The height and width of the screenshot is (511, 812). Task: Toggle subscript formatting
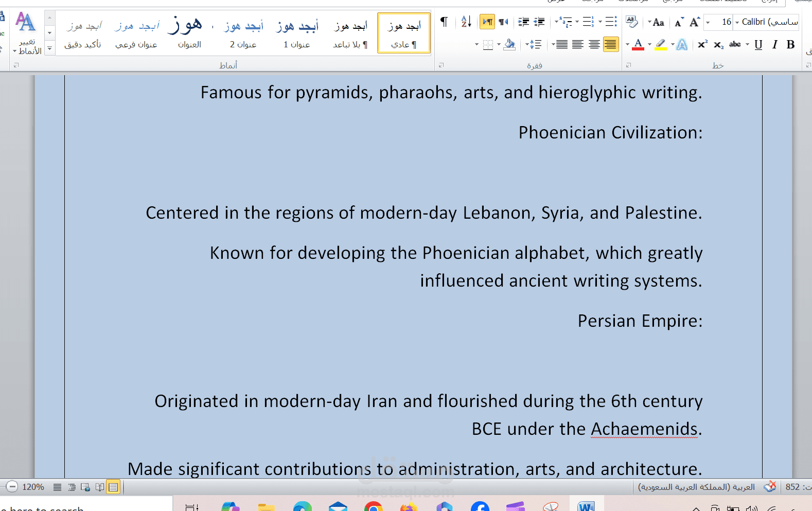click(x=718, y=45)
